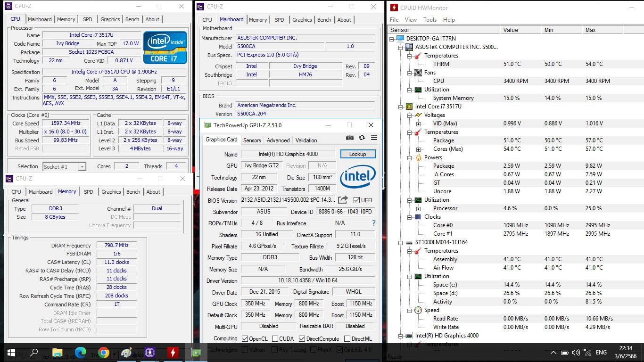Collapse the ASUSTeK COMPUTER INC. node

401,47
